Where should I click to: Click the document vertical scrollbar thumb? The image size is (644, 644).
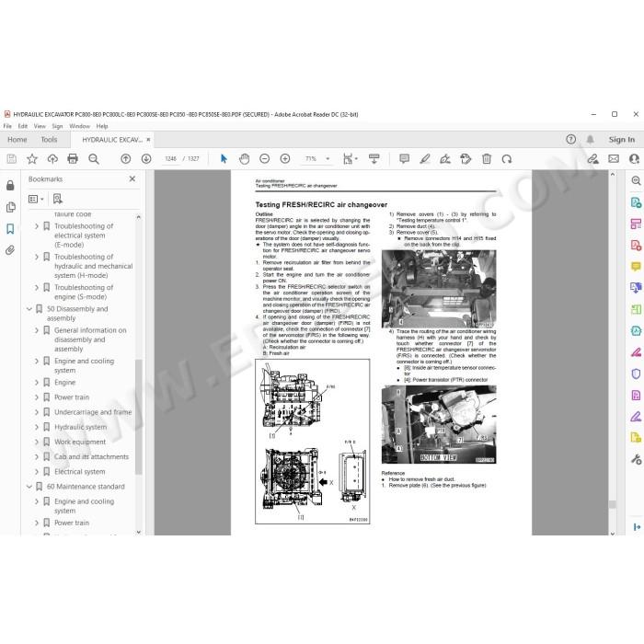[x=613, y=504]
